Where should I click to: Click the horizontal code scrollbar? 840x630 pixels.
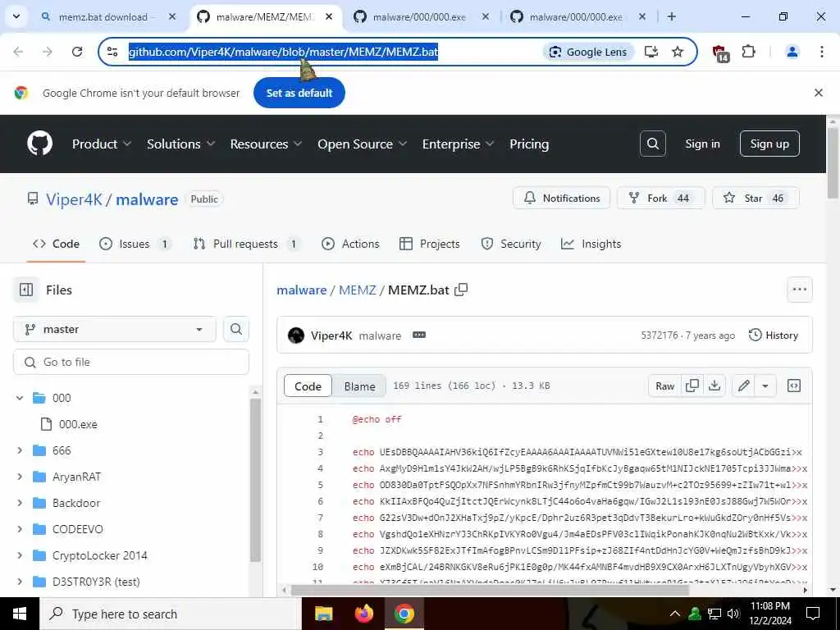[x=490, y=591]
